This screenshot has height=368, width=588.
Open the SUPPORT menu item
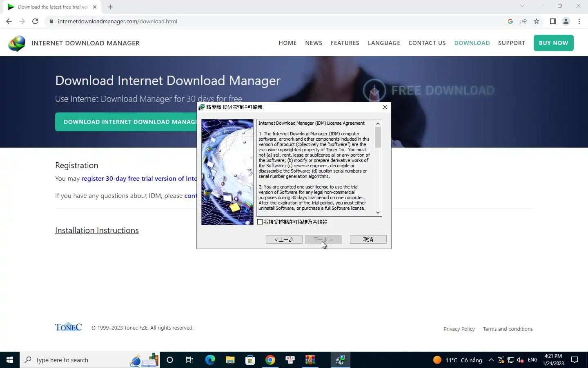pyautogui.click(x=512, y=43)
